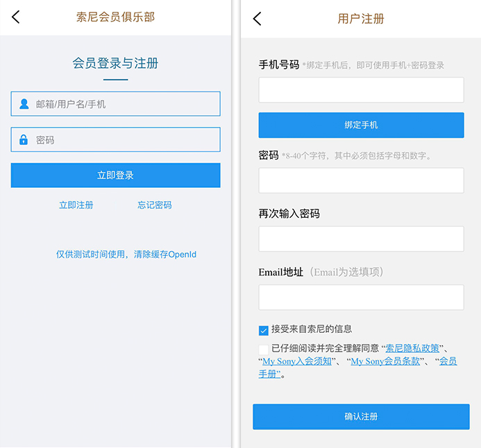The height and width of the screenshot is (448, 481).
Task: Go back from the 用户注册 screen
Action: coord(257,19)
